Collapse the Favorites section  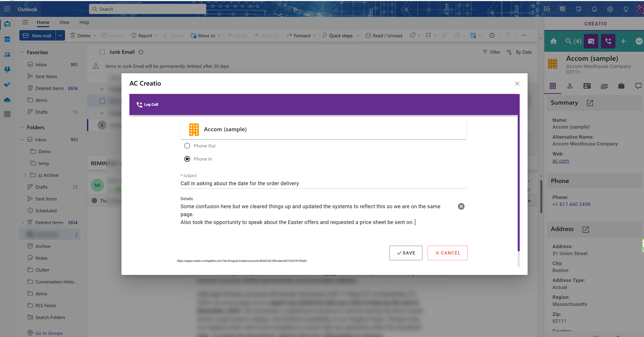pyautogui.click(x=22, y=52)
